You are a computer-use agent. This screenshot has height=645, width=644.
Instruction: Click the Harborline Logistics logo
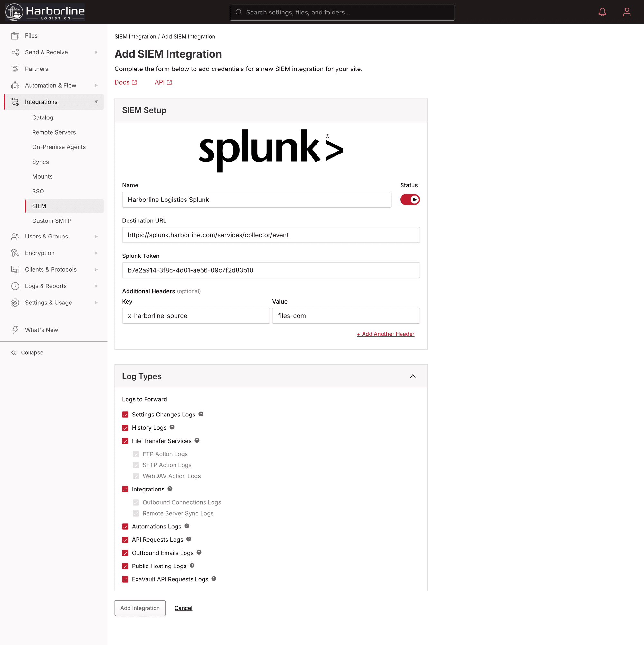click(x=45, y=12)
